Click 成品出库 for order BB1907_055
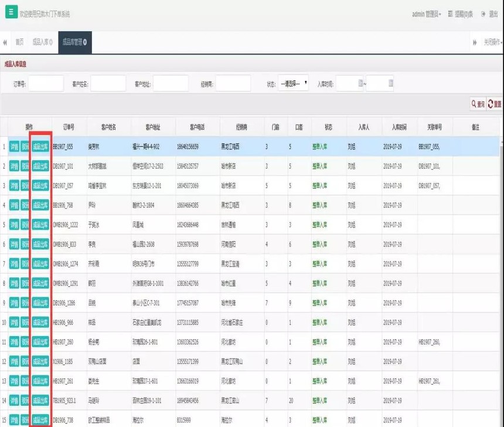Screen dimensions: 504x427 pos(40,147)
